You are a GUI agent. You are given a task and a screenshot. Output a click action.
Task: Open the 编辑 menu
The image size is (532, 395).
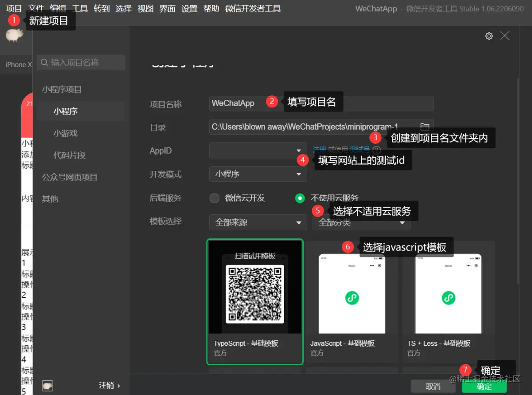(x=58, y=8)
